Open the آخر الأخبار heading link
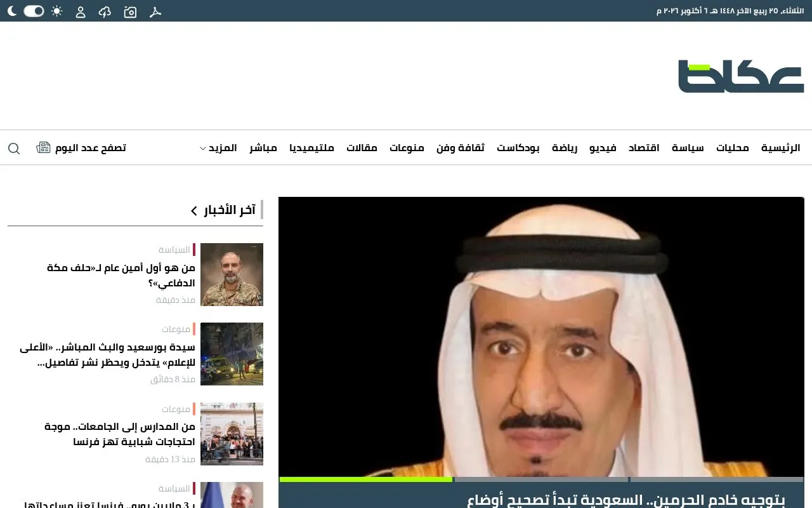Viewport: 812px width, 508px height. click(230, 210)
